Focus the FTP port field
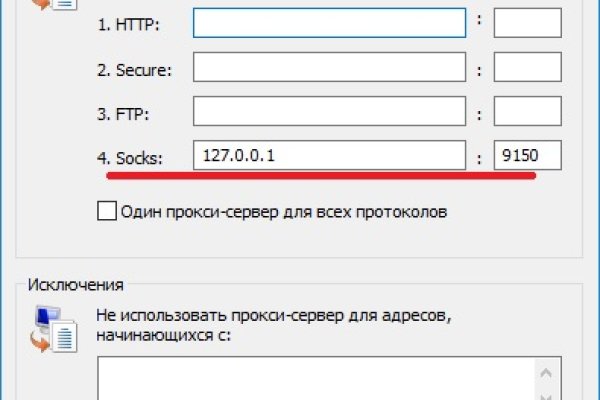 (x=527, y=111)
